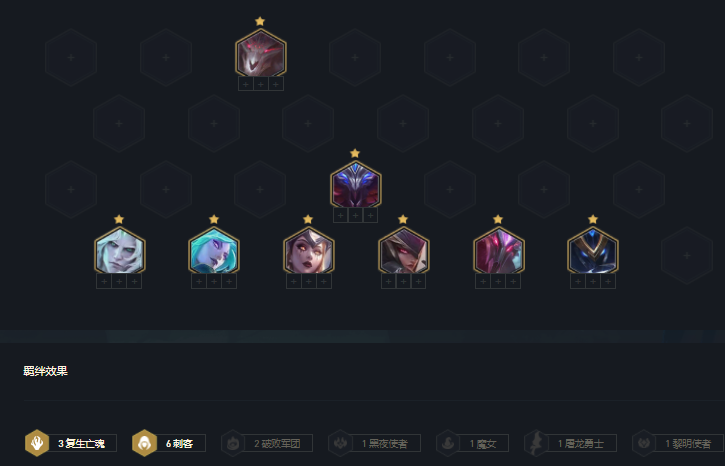Click the empty hex right of the gold-masked champion
This screenshot has height=466, width=725.
(687, 255)
